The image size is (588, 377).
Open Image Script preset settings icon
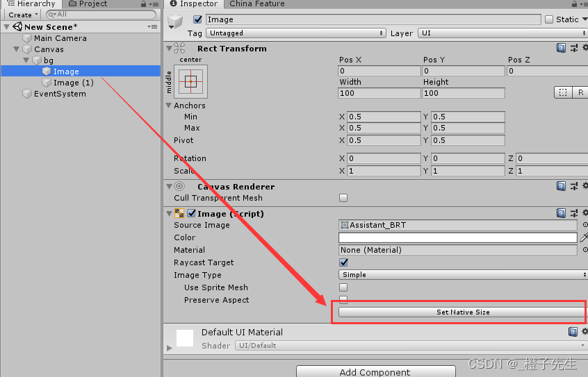[574, 213]
